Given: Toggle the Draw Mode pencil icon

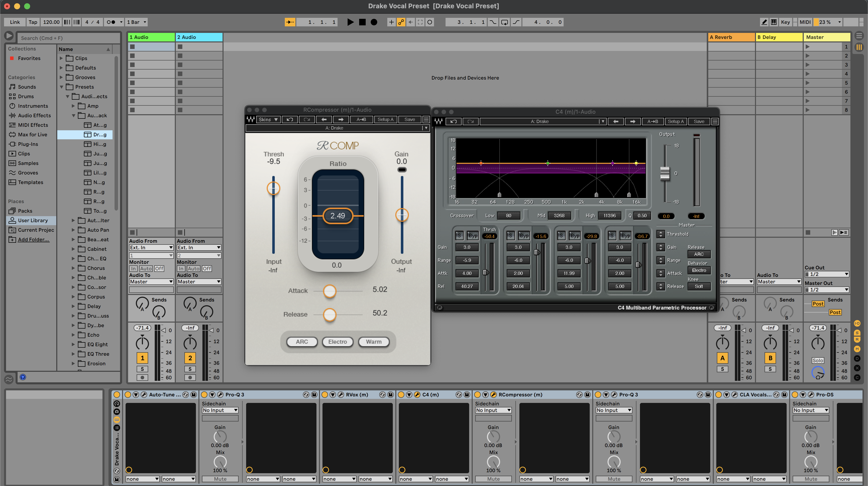Looking at the screenshot, I should click(x=764, y=22).
